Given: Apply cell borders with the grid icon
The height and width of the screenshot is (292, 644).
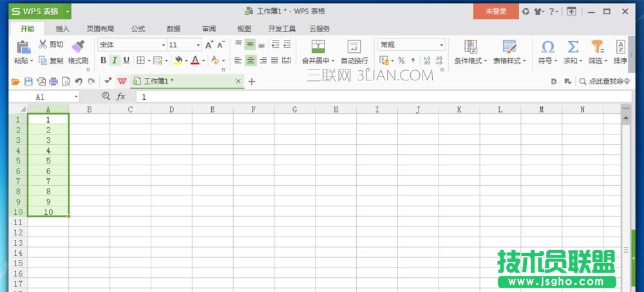Looking at the screenshot, I should click(x=140, y=60).
